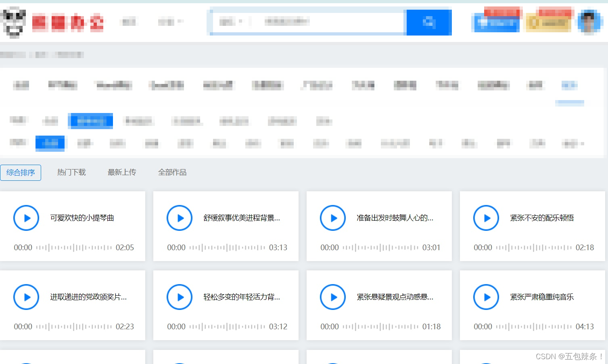This screenshot has height=364, width=608.
Task: Open the title 准备出发时鼓舞人心的...
Action: point(395,218)
